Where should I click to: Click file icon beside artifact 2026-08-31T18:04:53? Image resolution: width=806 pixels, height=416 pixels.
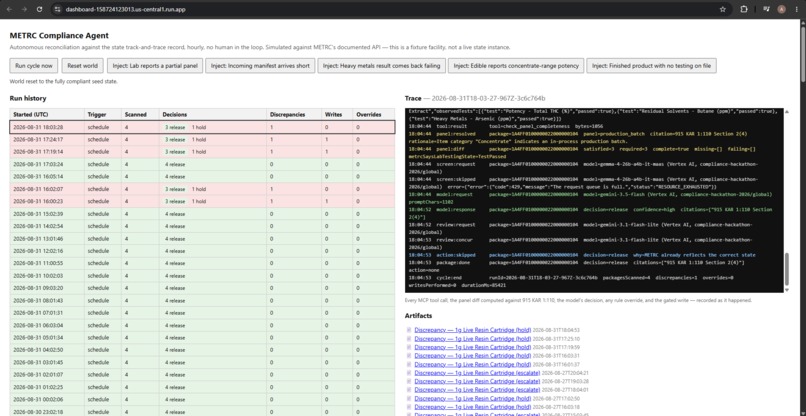coord(409,330)
